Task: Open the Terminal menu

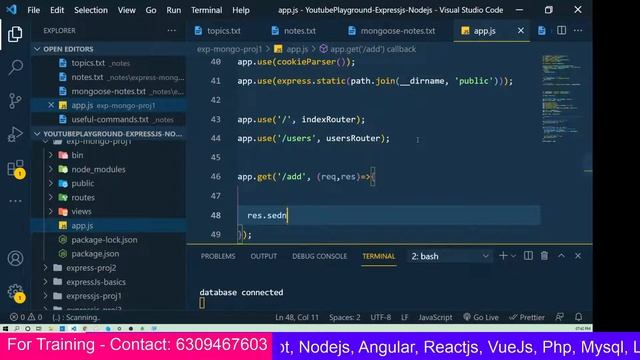Action: click(x=207, y=10)
